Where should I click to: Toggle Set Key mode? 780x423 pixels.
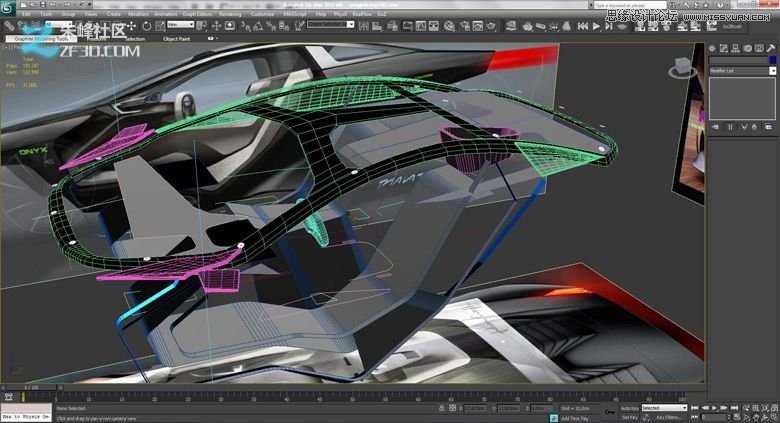coord(628,417)
